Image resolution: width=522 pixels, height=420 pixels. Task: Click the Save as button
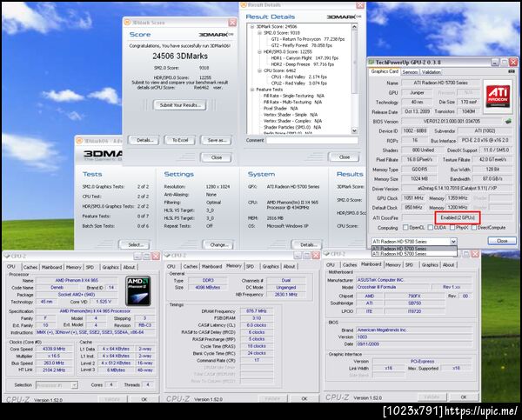[217, 140]
